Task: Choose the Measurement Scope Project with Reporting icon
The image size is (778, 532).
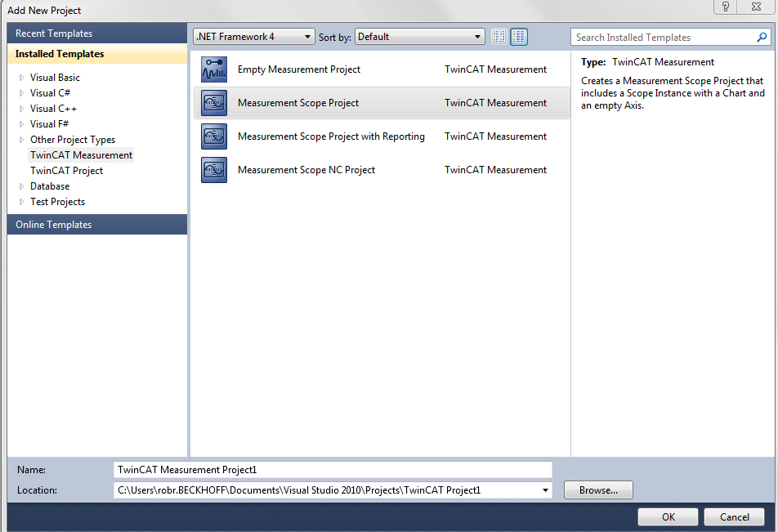Action: (x=214, y=136)
